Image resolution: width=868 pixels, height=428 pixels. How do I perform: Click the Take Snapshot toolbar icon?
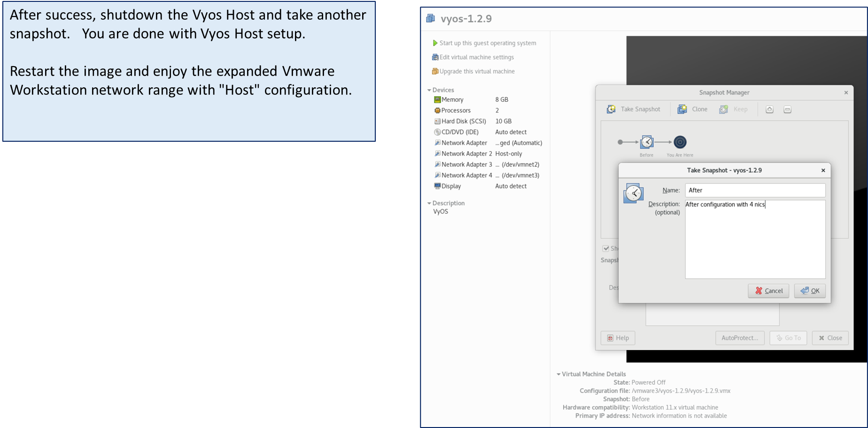pyautogui.click(x=611, y=109)
